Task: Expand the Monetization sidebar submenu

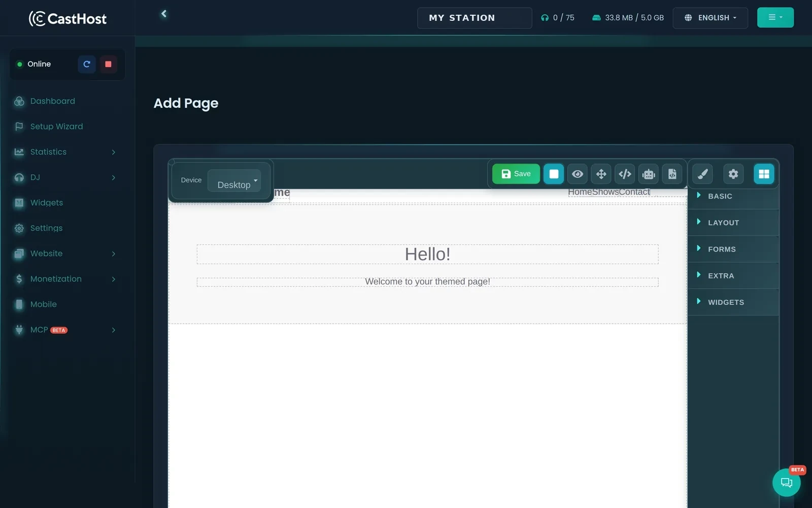Action: [67, 279]
